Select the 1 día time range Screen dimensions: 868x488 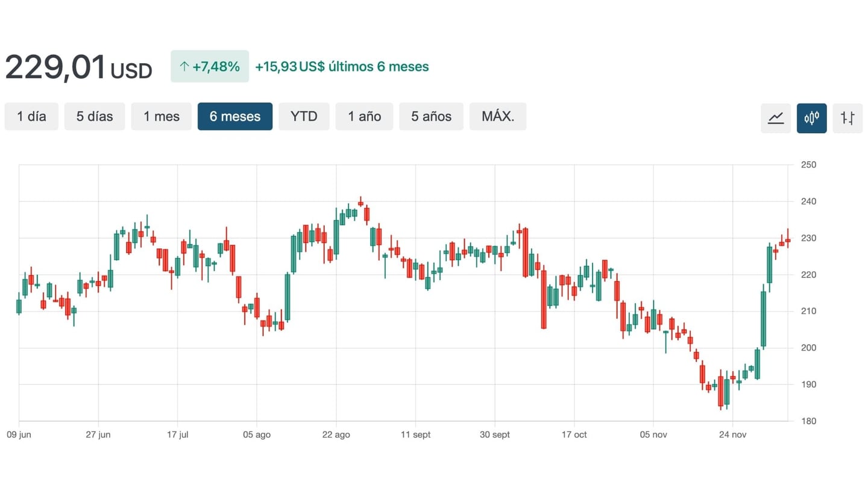coord(31,116)
